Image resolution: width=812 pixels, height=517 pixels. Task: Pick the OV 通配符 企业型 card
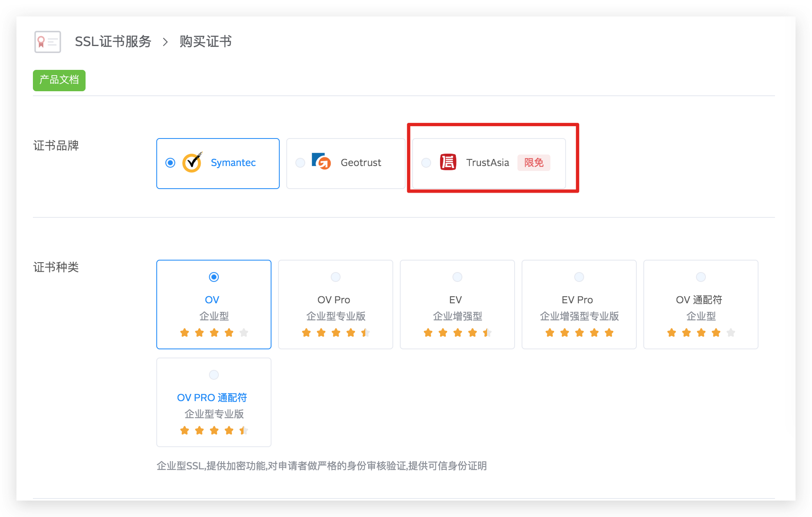[x=701, y=304]
